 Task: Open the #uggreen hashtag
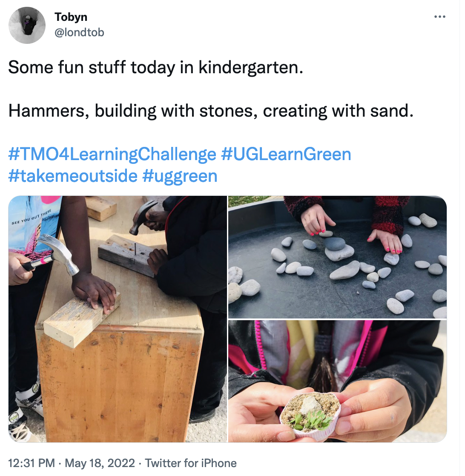coord(180,176)
